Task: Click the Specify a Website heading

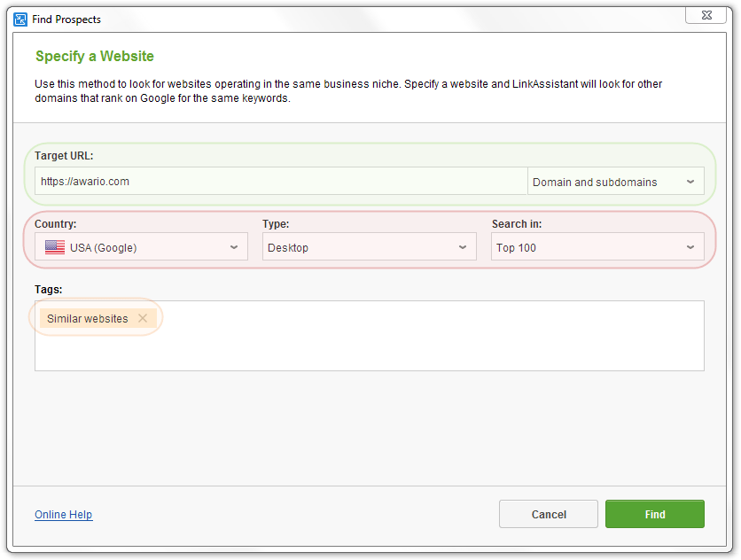Action: 95,56
